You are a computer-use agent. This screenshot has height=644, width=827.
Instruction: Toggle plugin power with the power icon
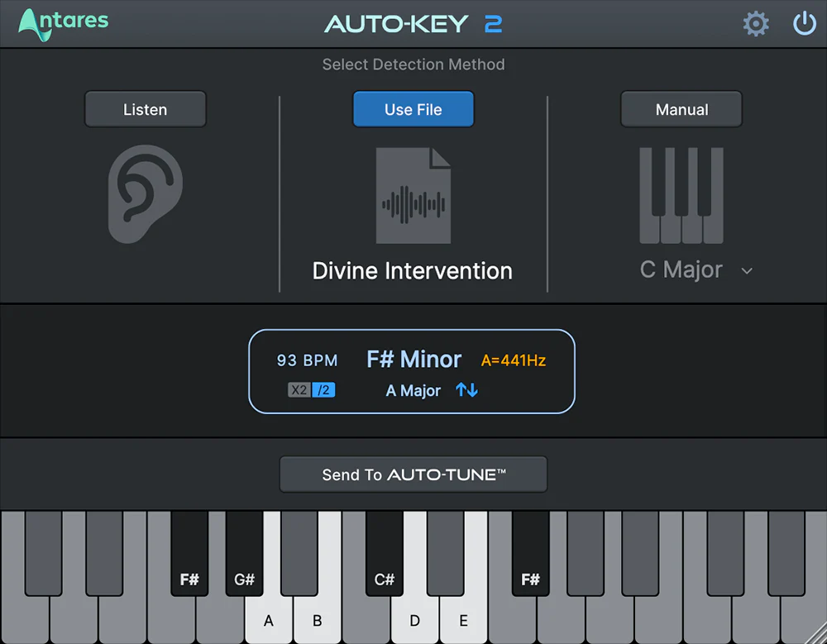[x=804, y=23]
